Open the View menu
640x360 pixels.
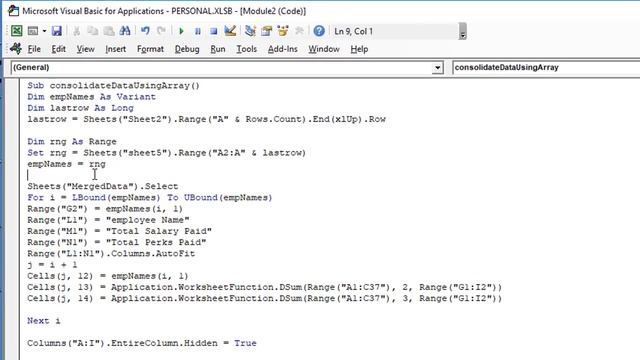[85, 49]
